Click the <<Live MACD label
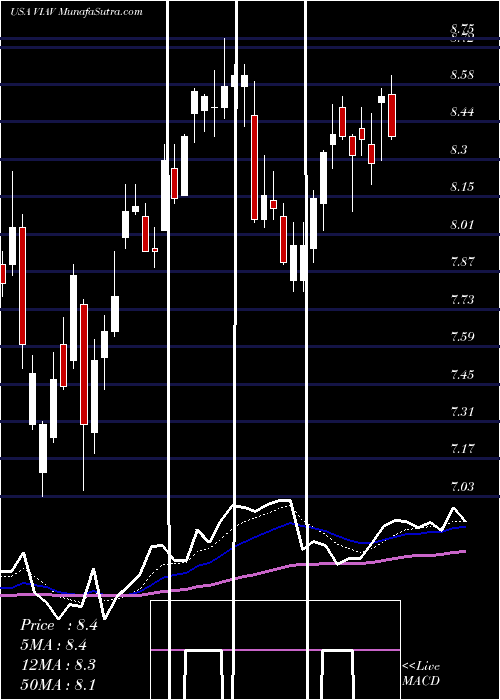The image size is (500, 700). point(421,673)
